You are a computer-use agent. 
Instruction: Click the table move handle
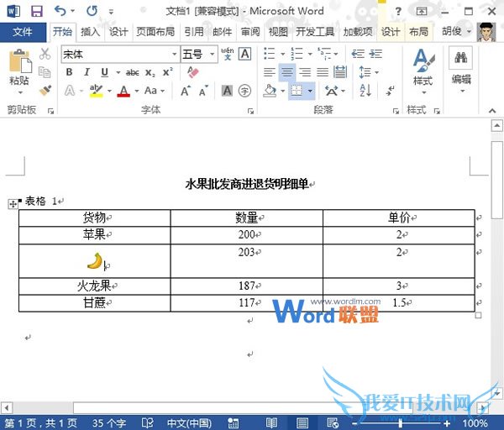[x=13, y=204]
